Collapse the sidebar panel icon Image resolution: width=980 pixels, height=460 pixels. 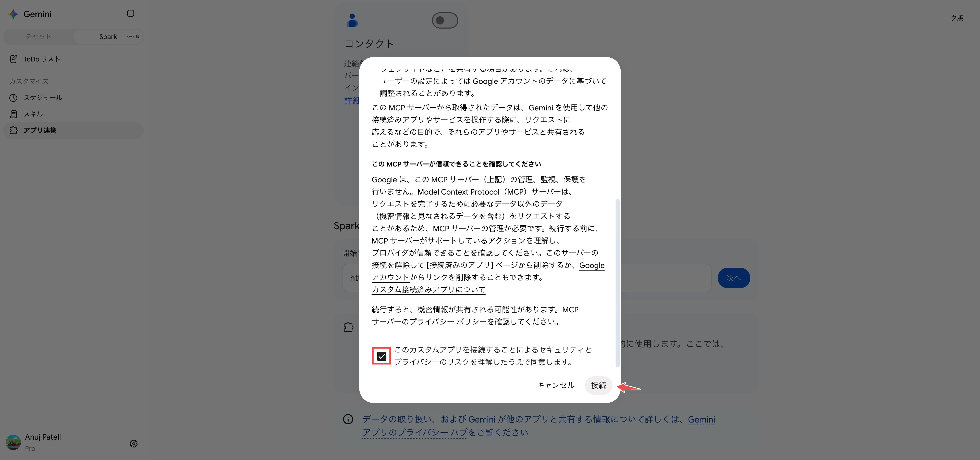pyautogui.click(x=130, y=13)
